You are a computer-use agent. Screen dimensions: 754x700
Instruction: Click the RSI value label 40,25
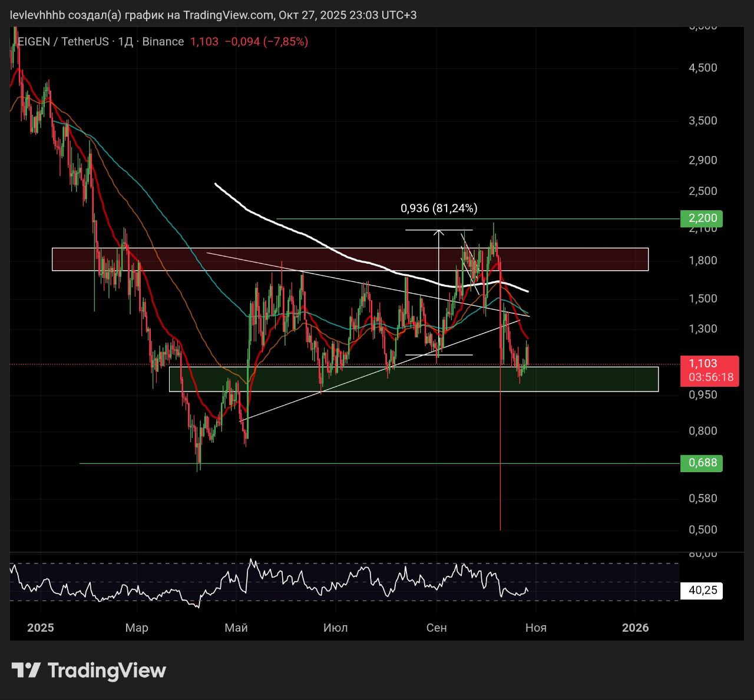(701, 590)
